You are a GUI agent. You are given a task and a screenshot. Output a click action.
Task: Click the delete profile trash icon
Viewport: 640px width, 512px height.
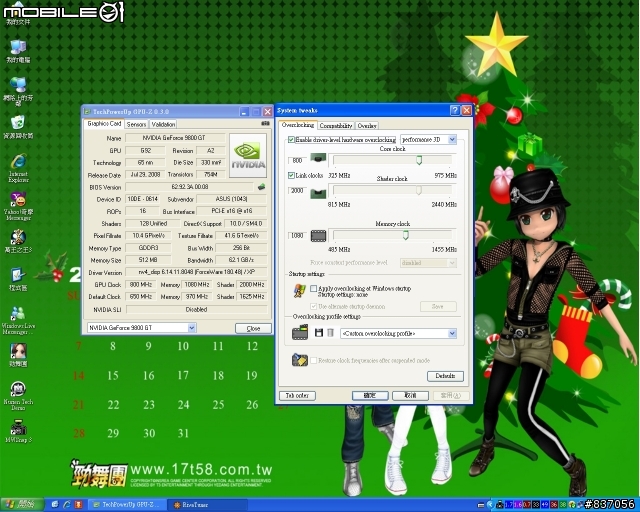pyautogui.click(x=330, y=333)
